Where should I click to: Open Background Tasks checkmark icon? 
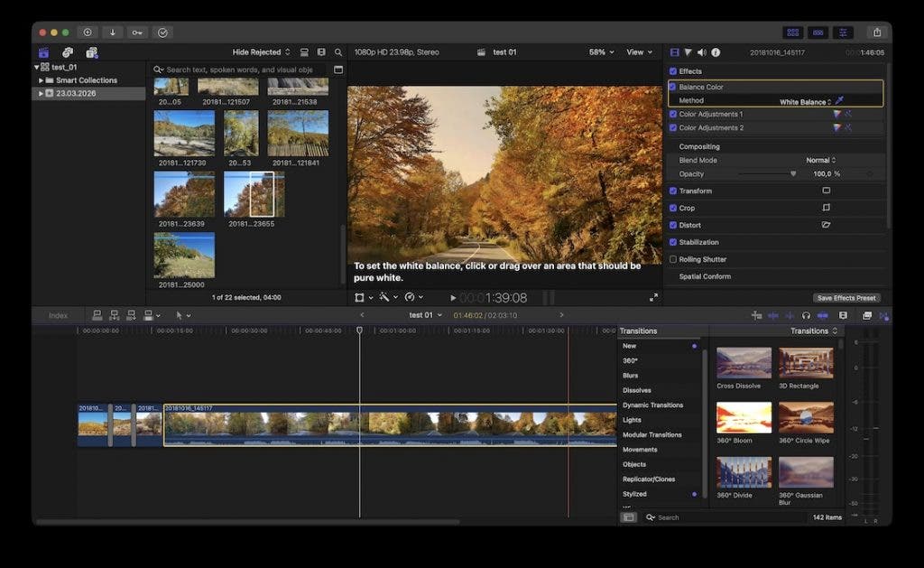tap(162, 33)
